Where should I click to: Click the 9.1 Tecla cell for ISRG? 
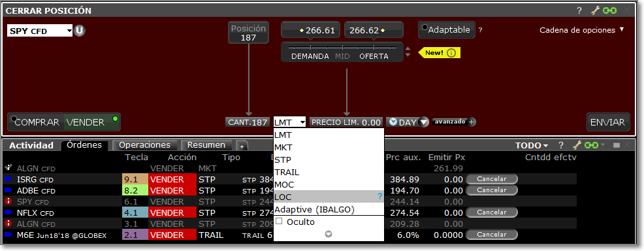[x=135, y=180]
